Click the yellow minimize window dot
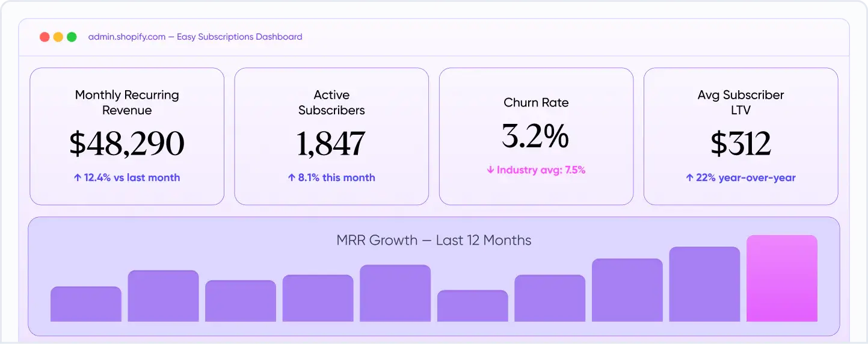Image resolution: width=868 pixels, height=344 pixels. [x=58, y=37]
